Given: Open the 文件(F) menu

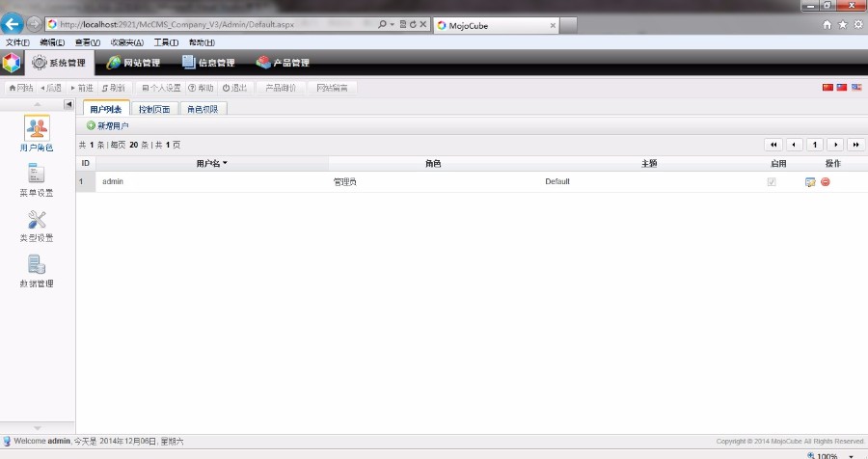Looking at the screenshot, I should [x=17, y=42].
